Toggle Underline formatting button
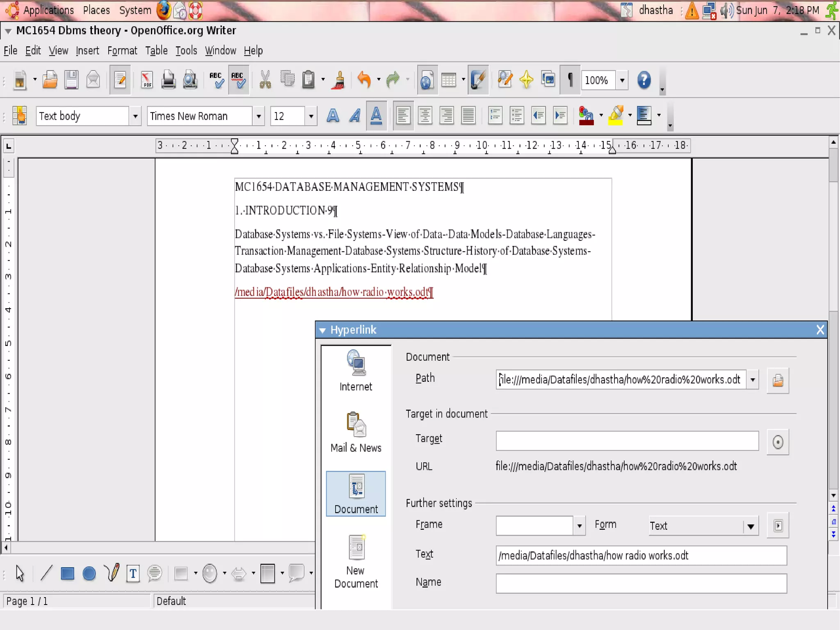 tap(376, 116)
